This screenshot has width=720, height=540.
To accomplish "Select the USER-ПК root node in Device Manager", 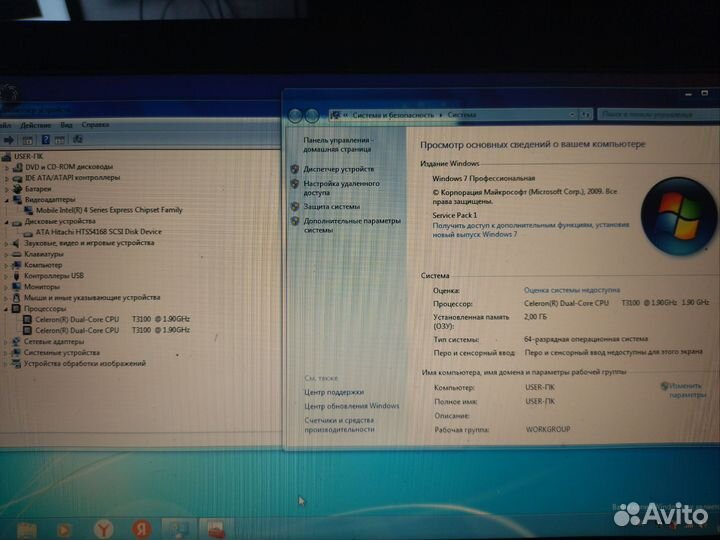I will [28, 157].
